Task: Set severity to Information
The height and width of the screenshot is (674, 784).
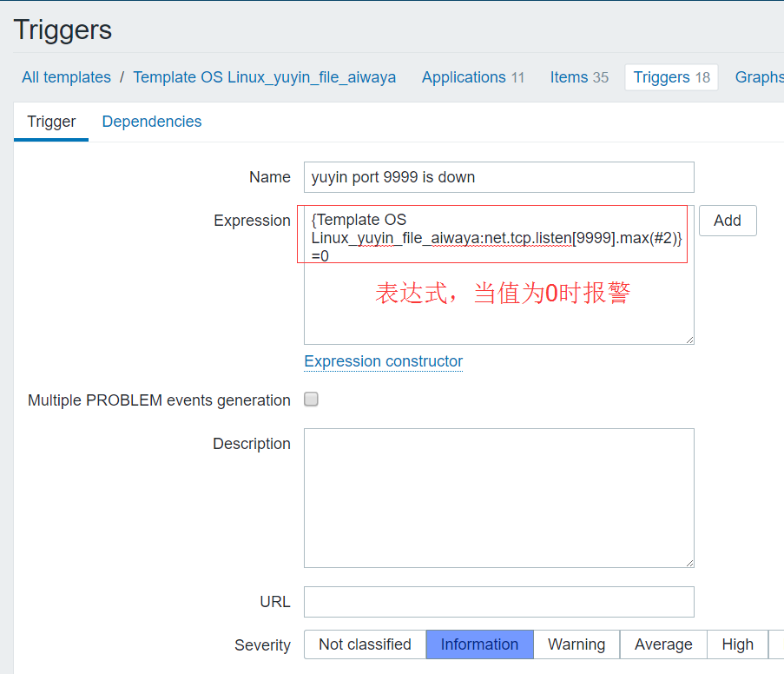Action: tap(479, 644)
